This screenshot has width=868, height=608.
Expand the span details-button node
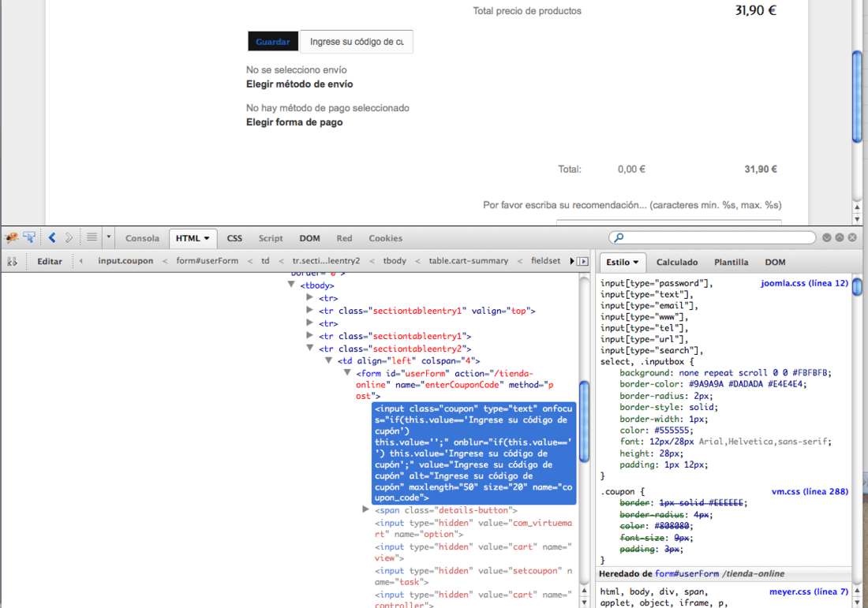[x=366, y=509]
